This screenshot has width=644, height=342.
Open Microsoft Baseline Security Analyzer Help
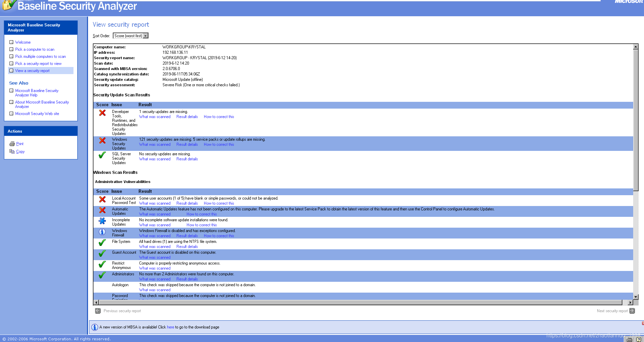[37, 93]
